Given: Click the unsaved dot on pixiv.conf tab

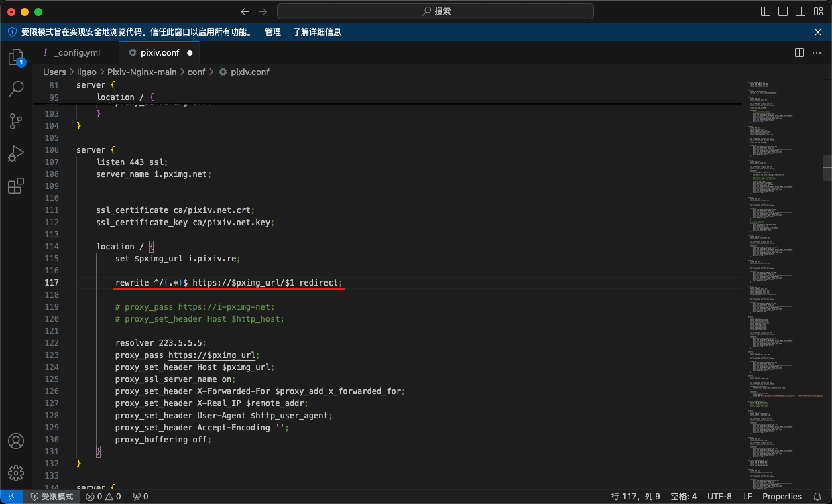Looking at the screenshot, I should (x=190, y=52).
